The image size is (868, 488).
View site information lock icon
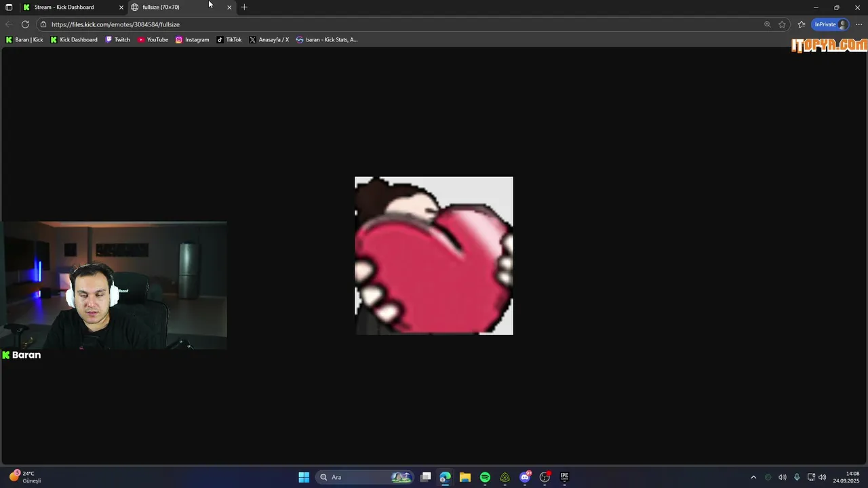pyautogui.click(x=43, y=24)
